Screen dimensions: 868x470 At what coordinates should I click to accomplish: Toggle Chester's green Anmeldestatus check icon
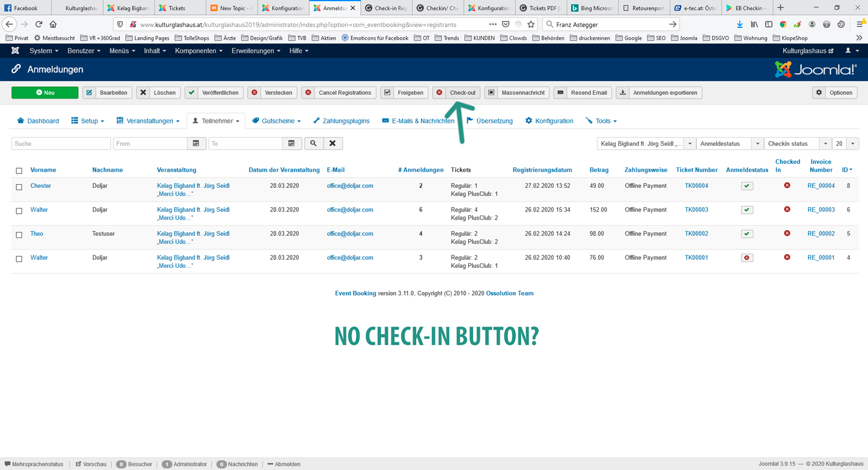[x=747, y=186]
